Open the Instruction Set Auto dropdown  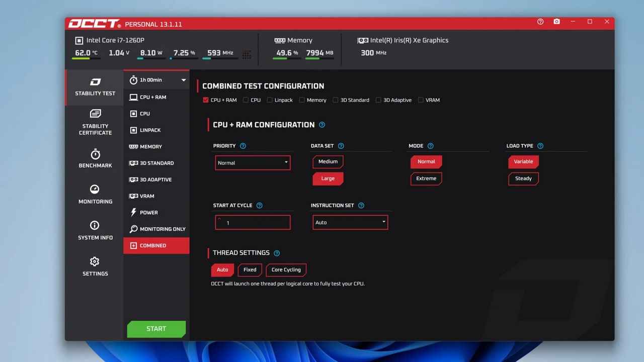point(350,222)
